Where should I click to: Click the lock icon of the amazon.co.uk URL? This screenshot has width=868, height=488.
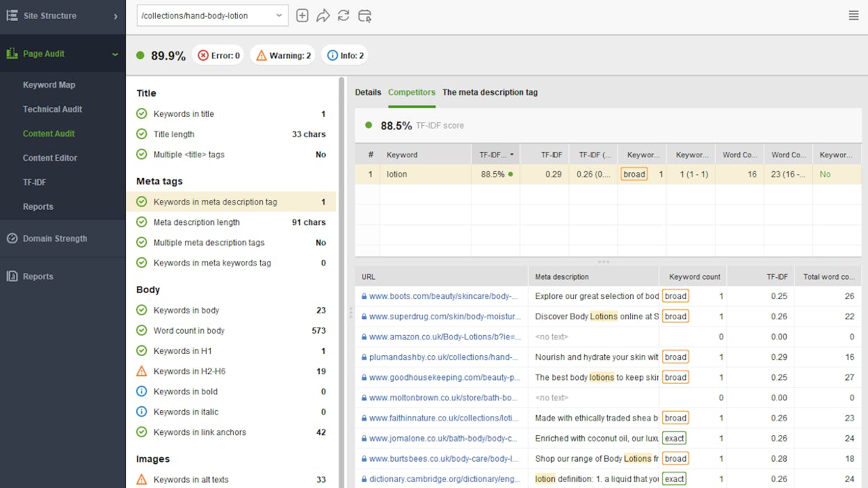pyautogui.click(x=364, y=337)
